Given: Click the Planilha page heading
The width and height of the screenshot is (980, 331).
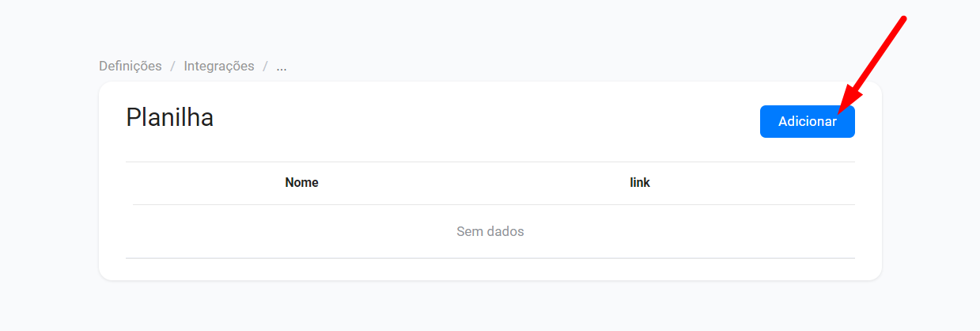Looking at the screenshot, I should (170, 118).
